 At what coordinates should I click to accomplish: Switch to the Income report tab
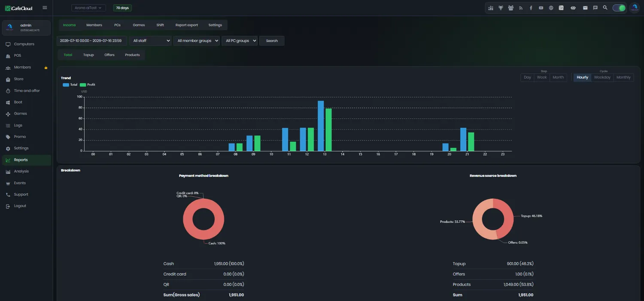pos(70,25)
